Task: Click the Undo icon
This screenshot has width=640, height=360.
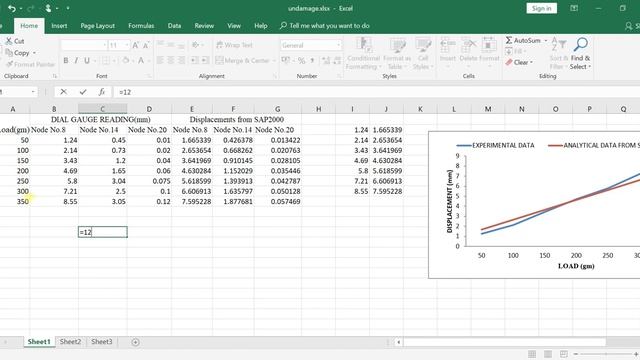Action: tap(11, 8)
